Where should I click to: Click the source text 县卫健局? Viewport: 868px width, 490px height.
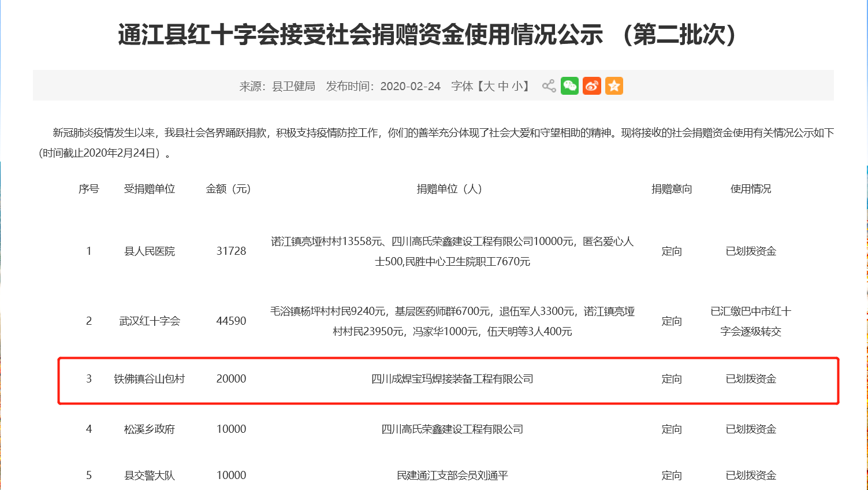(294, 86)
